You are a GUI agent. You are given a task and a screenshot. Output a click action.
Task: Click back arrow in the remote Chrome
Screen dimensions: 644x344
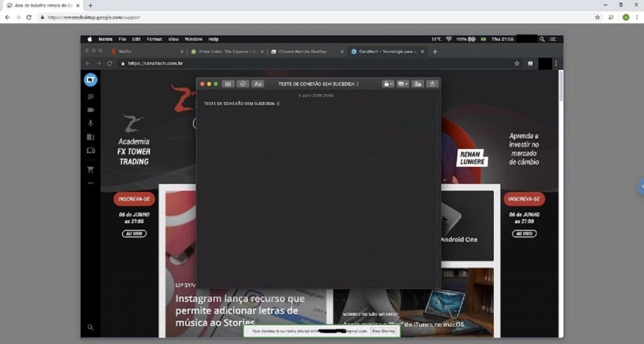coord(87,64)
